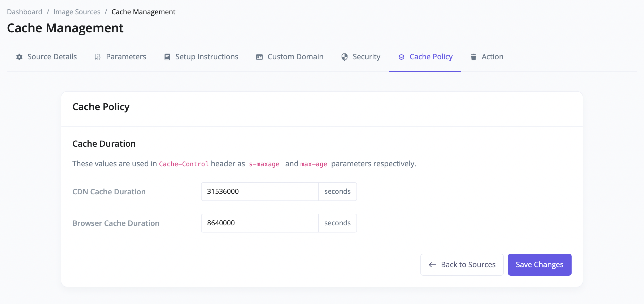Go to the Setup Instructions tab
This screenshot has height=304, width=644.
point(207,57)
